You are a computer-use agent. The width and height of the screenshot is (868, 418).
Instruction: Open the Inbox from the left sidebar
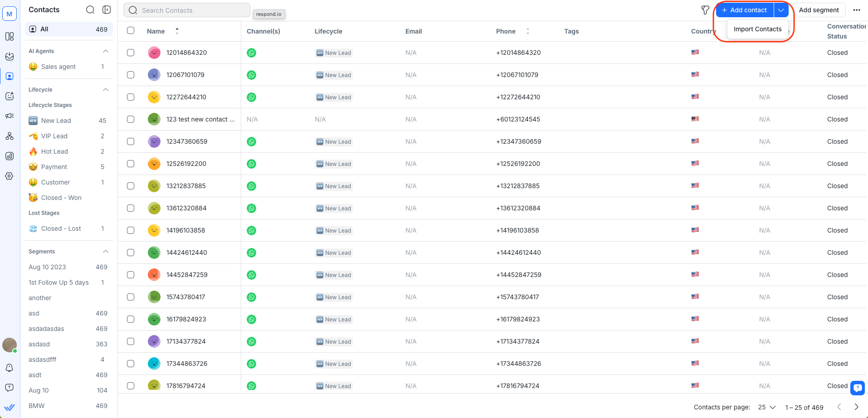[x=9, y=57]
